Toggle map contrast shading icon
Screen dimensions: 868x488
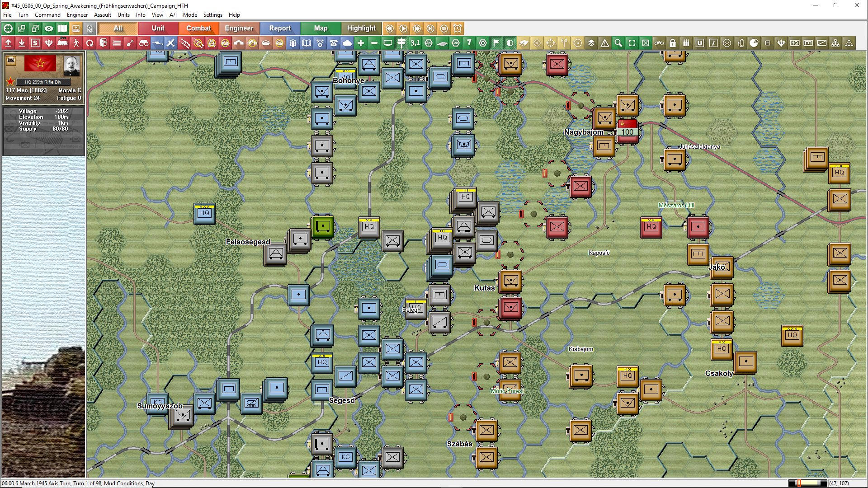tap(509, 43)
